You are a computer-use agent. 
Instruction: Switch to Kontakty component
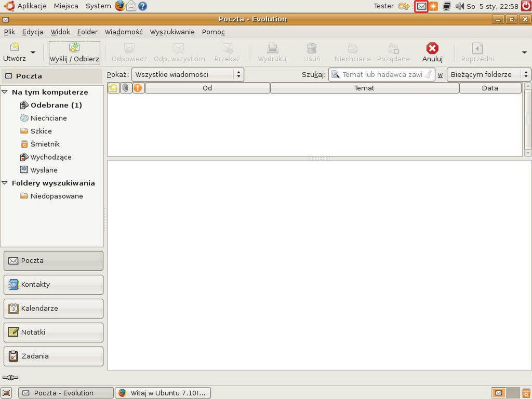point(54,284)
